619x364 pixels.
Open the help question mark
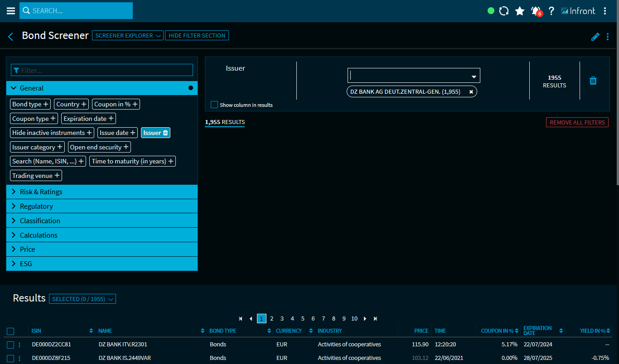click(551, 11)
